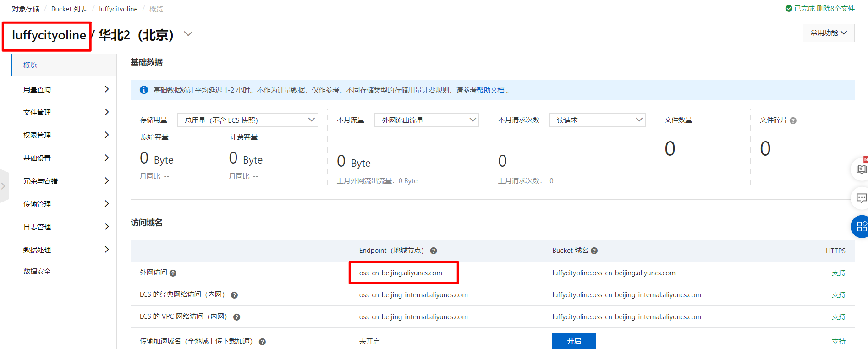The height and width of the screenshot is (349, 868).
Task: Open the blue grid floating icon
Action: (861, 226)
